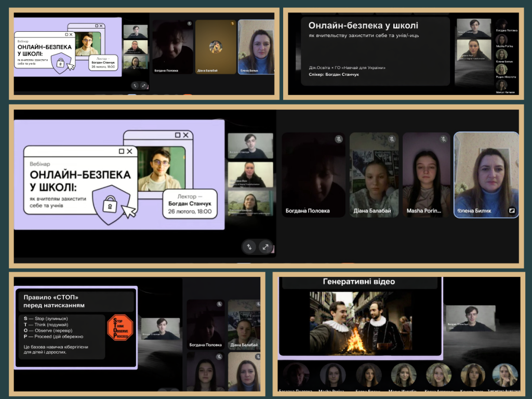Image resolution: width=532 pixels, height=399 pixels.
Task: Click top presenter thumbnail beside large center slide
Action: pyautogui.click(x=250, y=146)
